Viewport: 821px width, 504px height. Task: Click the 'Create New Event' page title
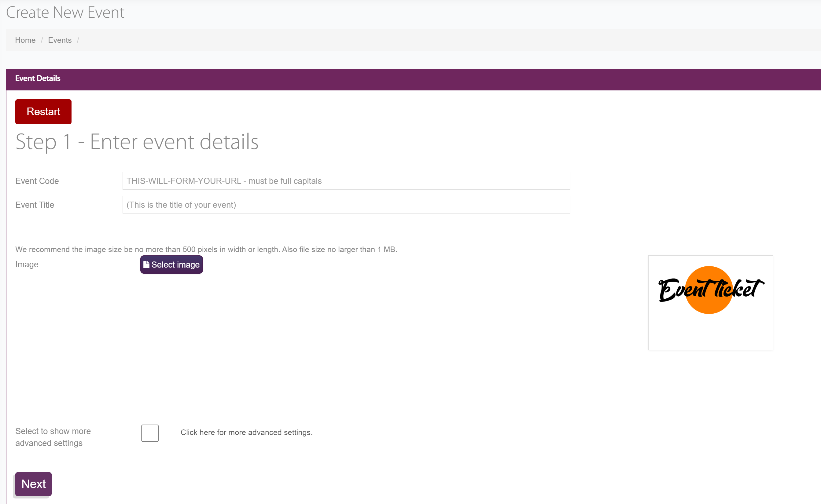[65, 13]
